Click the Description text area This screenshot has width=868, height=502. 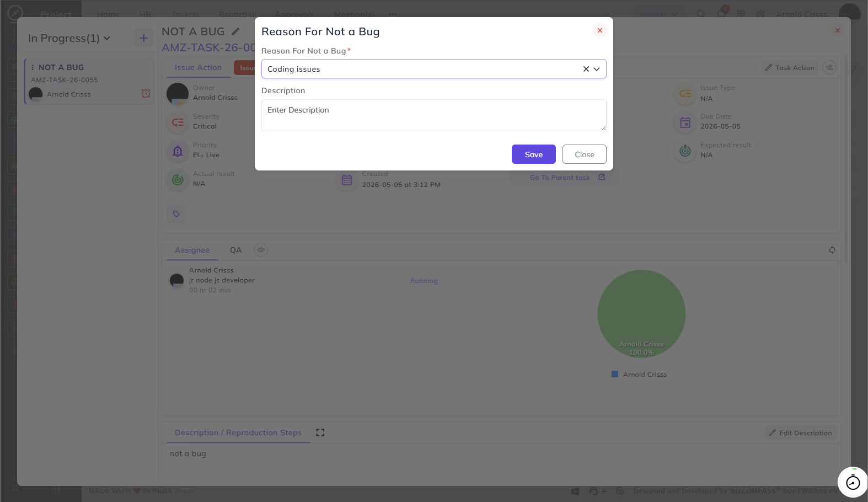(x=433, y=115)
